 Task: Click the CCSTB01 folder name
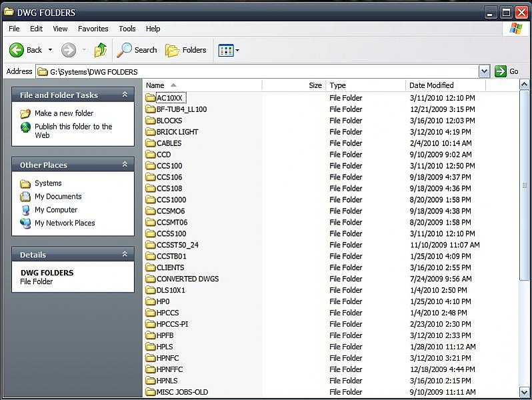pos(171,256)
